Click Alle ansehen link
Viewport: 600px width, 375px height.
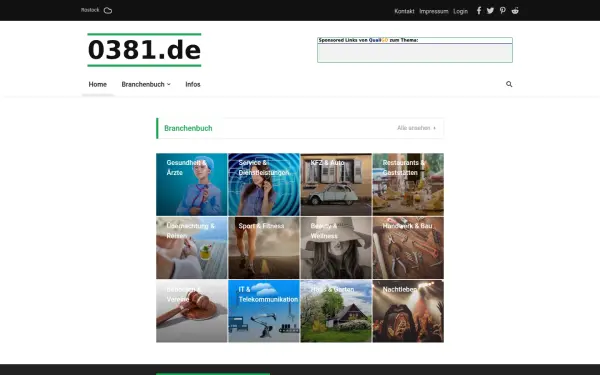(416, 128)
